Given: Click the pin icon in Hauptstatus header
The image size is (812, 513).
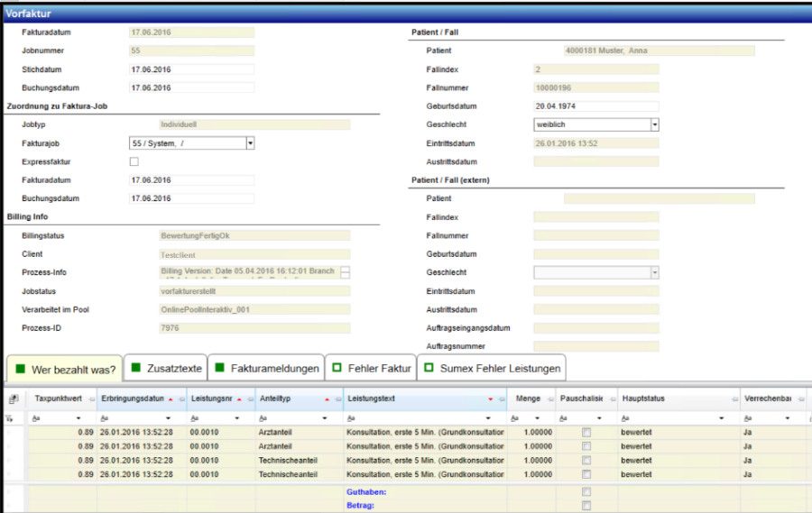Looking at the screenshot, I should click(734, 398).
